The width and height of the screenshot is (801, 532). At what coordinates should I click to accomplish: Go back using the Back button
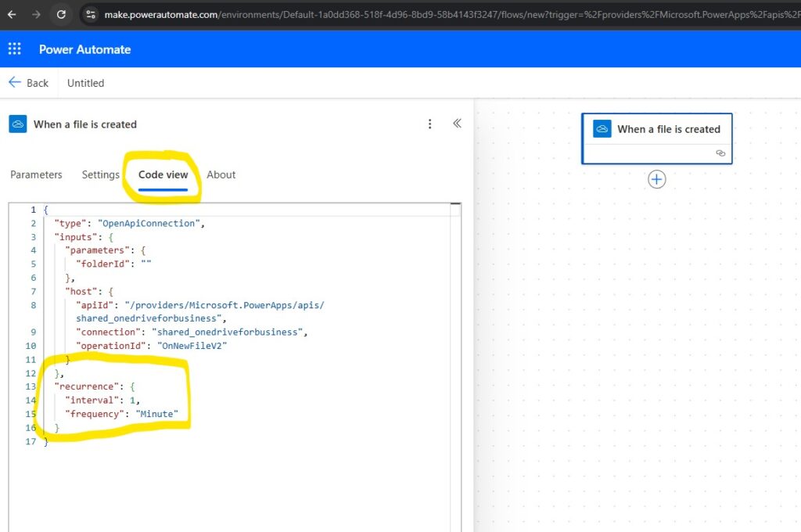pyautogui.click(x=29, y=83)
